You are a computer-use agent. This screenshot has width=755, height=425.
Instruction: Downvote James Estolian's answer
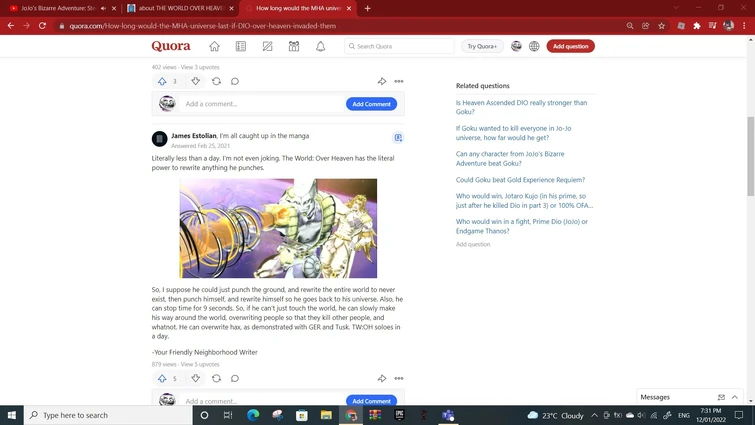coord(195,378)
